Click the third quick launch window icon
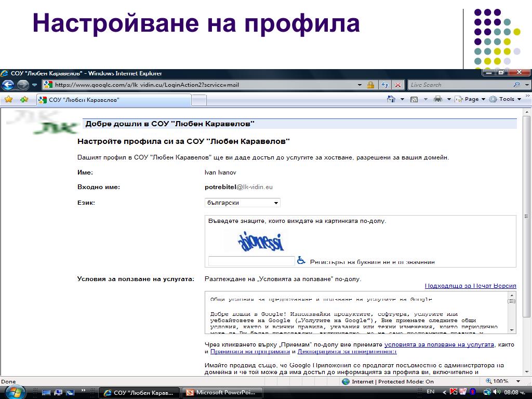 click(x=70, y=393)
